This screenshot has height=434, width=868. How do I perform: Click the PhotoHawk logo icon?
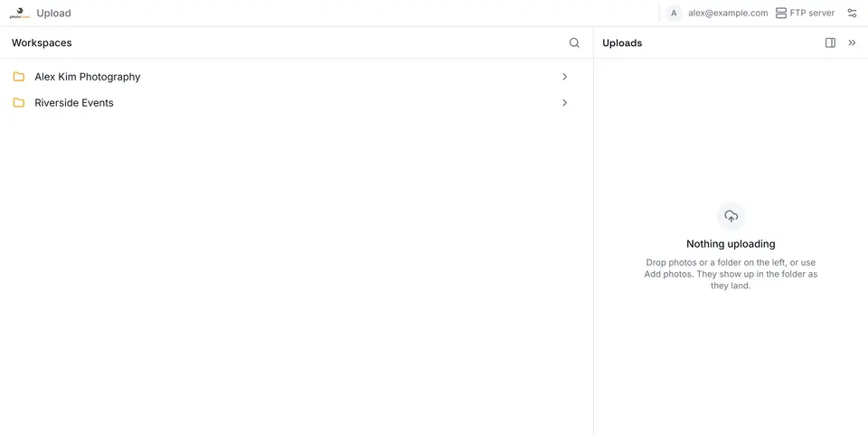[20, 14]
